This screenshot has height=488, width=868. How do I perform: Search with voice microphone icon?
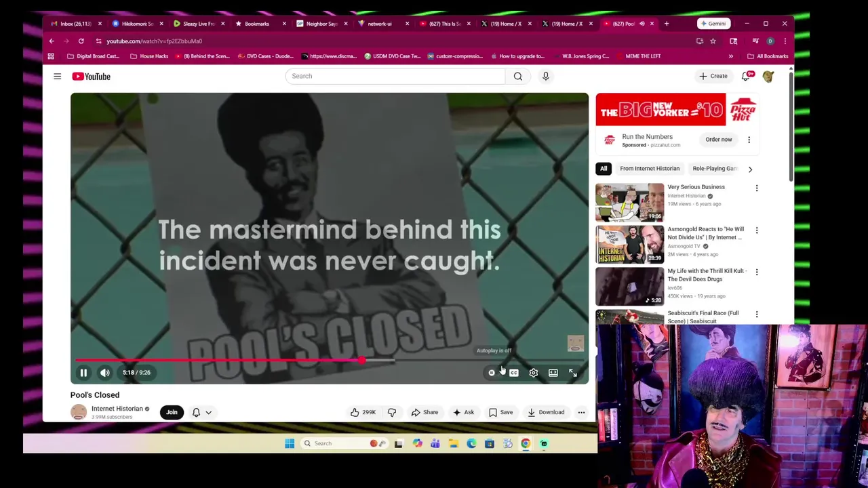(546, 76)
